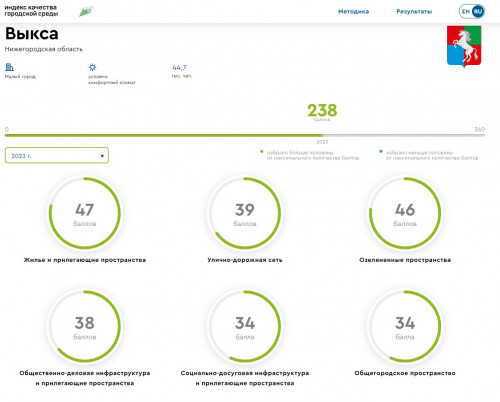Click the green leaf logo in header

click(86, 11)
